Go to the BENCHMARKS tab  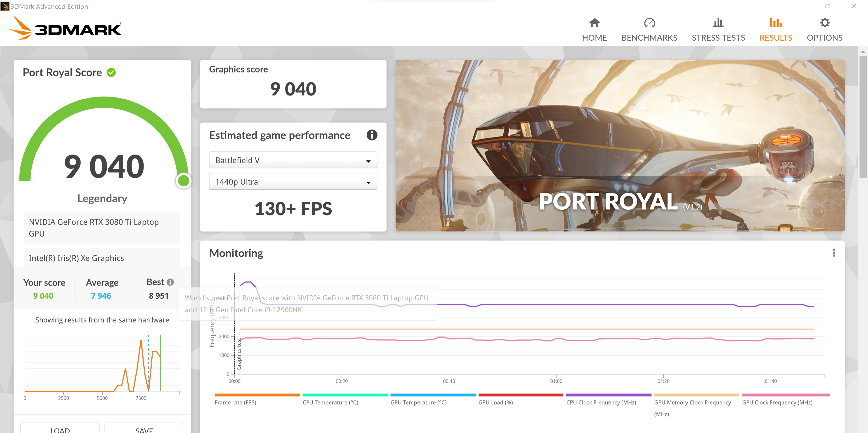[x=649, y=38]
